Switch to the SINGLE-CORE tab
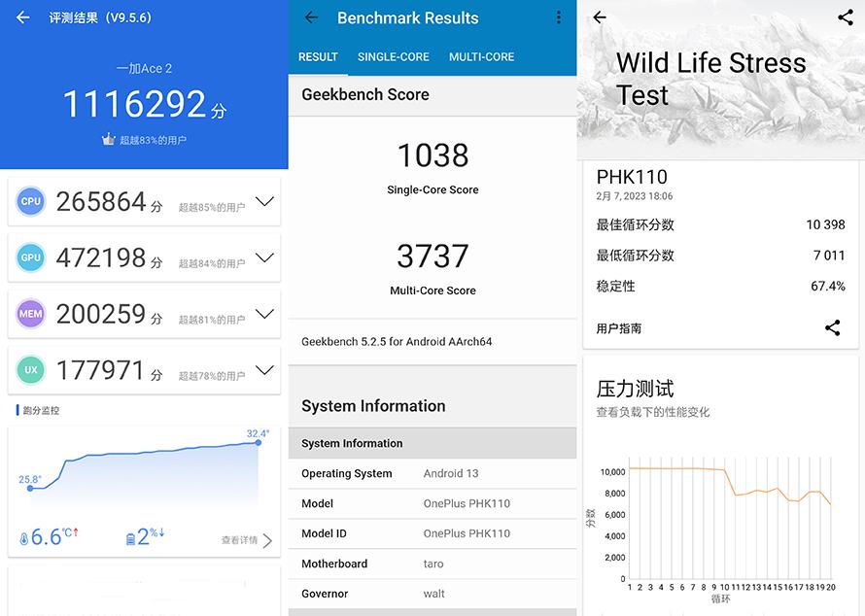 point(393,56)
